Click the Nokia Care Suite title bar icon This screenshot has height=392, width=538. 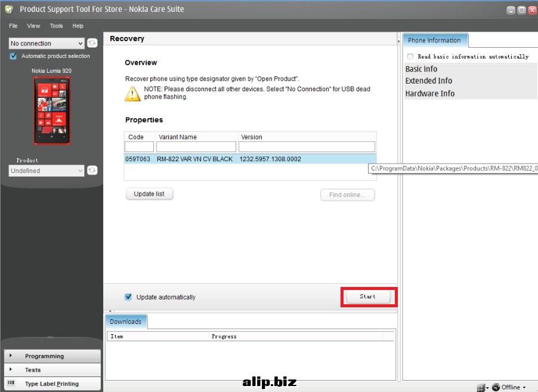point(9,10)
